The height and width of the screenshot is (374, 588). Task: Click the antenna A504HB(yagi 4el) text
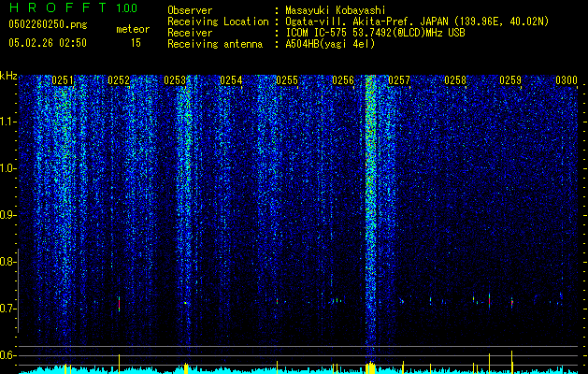click(330, 44)
